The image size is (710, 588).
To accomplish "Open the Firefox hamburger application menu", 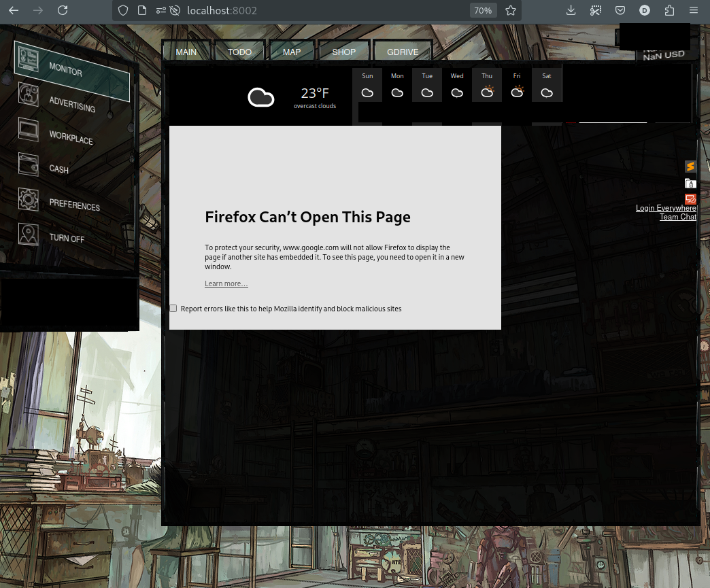I will (x=694, y=10).
